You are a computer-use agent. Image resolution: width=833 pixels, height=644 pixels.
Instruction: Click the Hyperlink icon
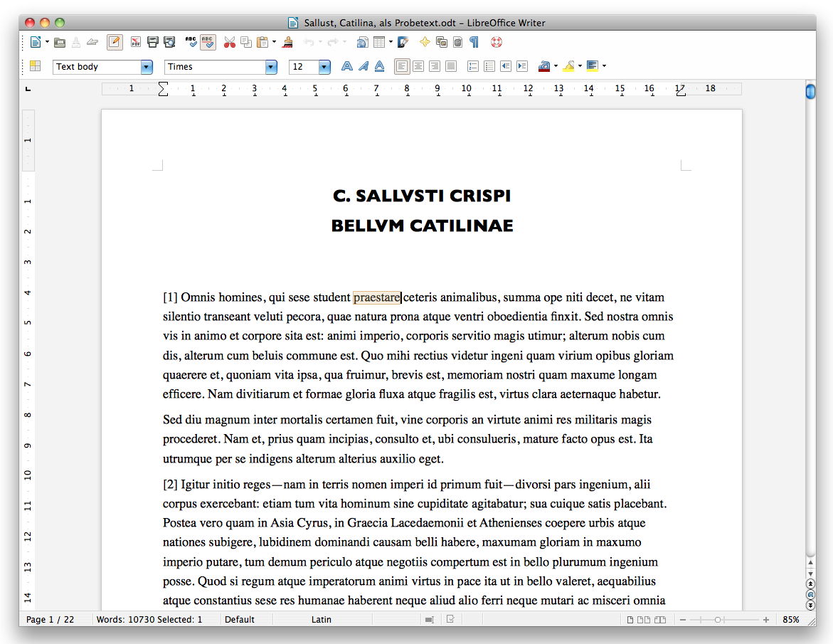362,43
